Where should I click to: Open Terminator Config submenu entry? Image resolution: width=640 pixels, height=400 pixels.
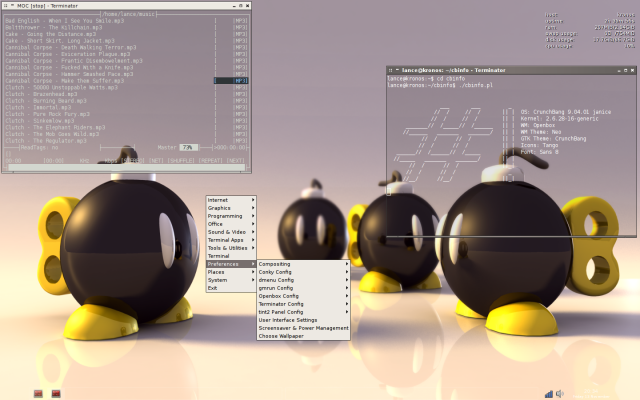tap(303, 304)
